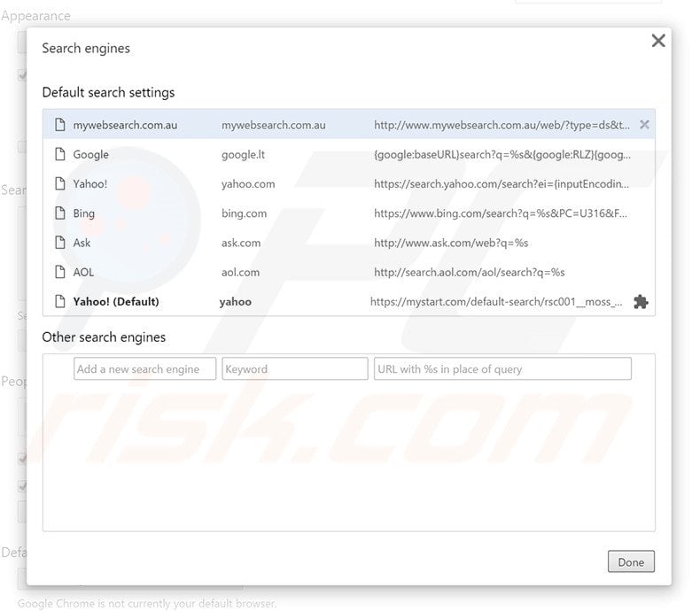Click the Google baseURL search URL
Viewport: 700px width, 611px height.
point(502,155)
